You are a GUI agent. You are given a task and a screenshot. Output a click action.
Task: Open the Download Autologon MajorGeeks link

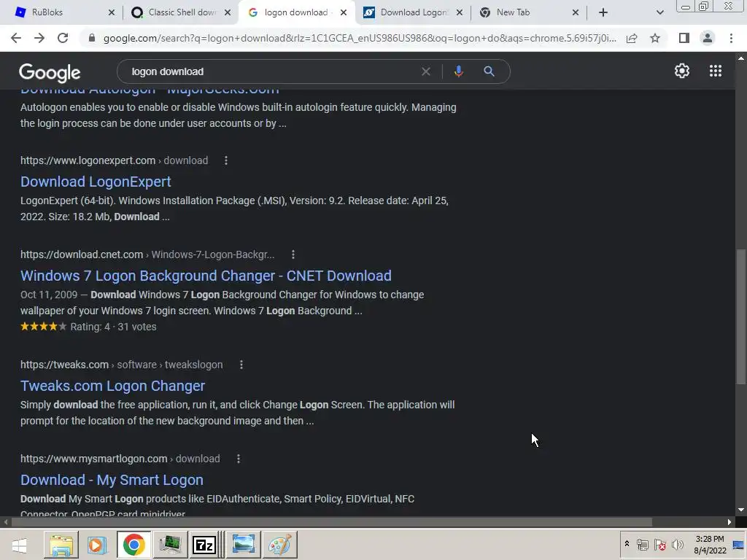150,90
